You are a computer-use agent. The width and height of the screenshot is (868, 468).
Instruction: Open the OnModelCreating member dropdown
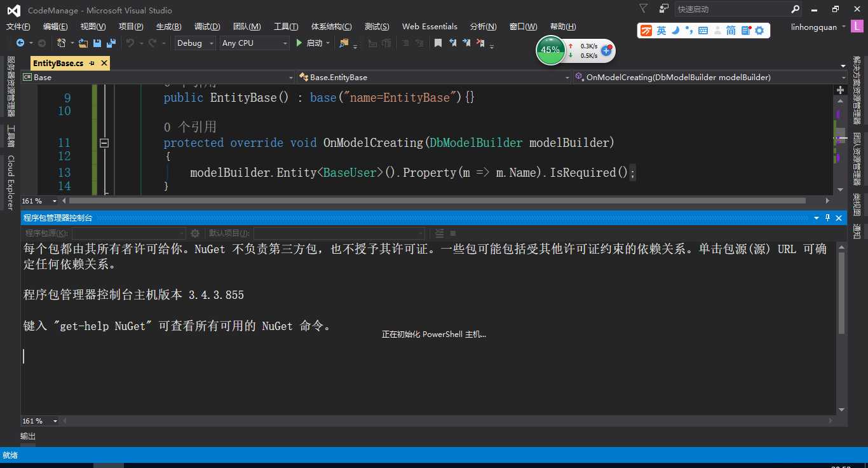point(710,77)
